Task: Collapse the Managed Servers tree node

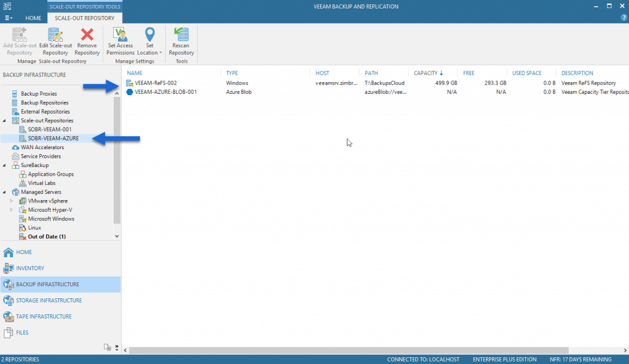Action: pos(4,192)
